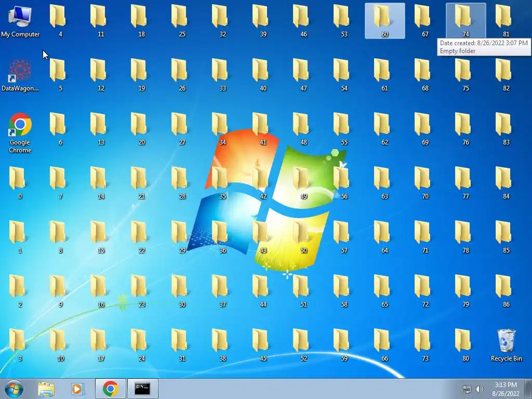Select the folder named 85

[506, 237]
